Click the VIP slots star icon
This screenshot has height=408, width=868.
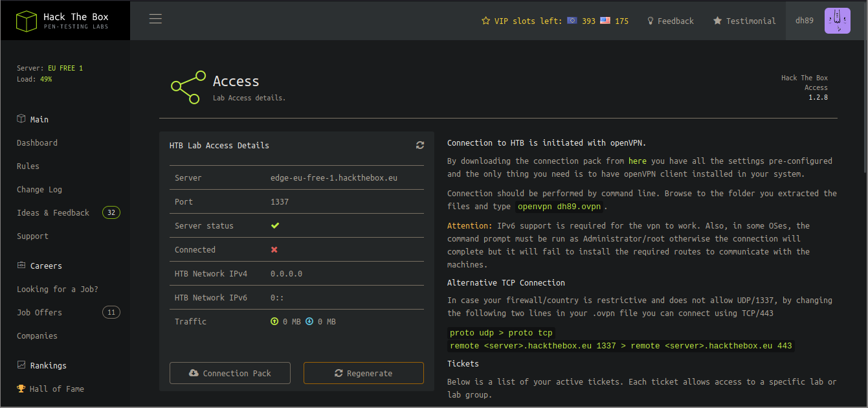486,21
